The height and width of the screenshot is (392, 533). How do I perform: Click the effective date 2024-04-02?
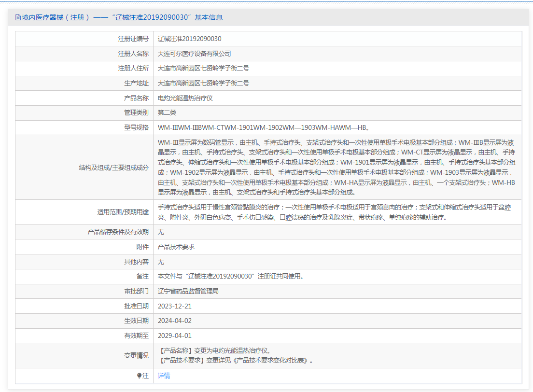[x=175, y=321]
